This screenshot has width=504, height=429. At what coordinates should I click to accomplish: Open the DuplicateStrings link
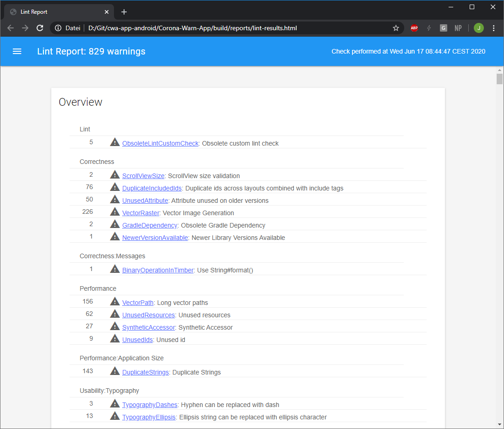coord(146,372)
